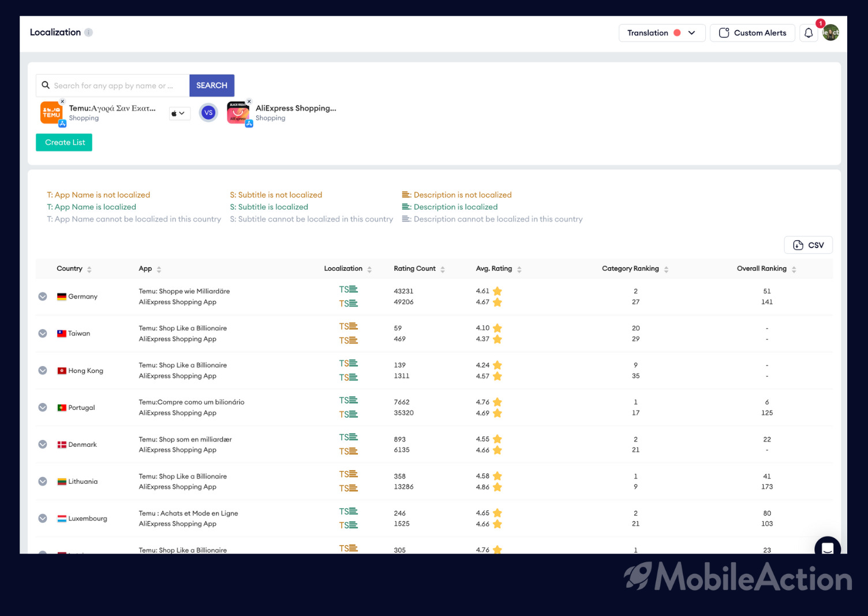Click the app search input field

tap(113, 85)
